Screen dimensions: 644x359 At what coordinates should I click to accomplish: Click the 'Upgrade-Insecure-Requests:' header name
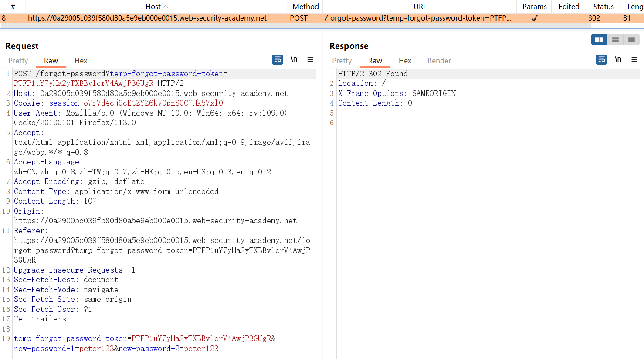tap(70, 270)
